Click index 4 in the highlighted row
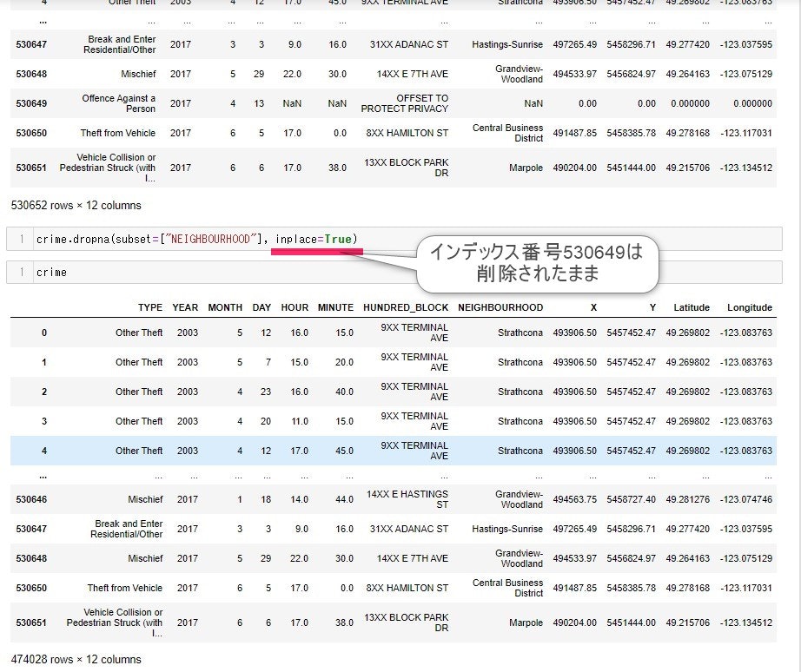 click(44, 451)
